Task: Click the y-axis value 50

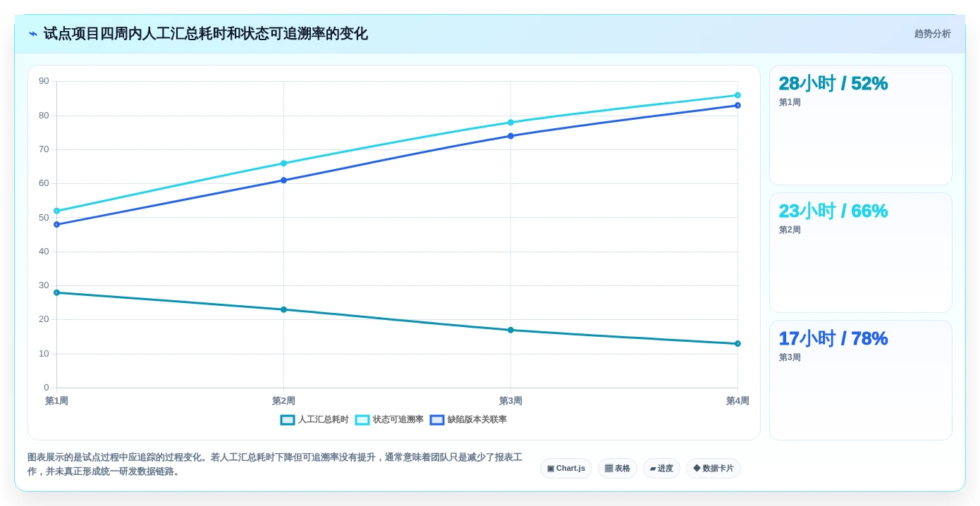Action: [x=44, y=218]
